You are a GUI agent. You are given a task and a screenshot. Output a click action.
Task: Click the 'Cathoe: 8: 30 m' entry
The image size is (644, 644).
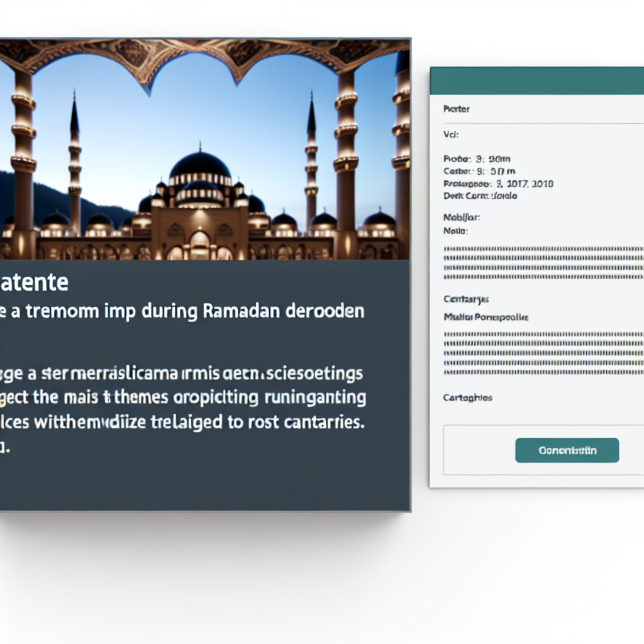click(x=479, y=172)
